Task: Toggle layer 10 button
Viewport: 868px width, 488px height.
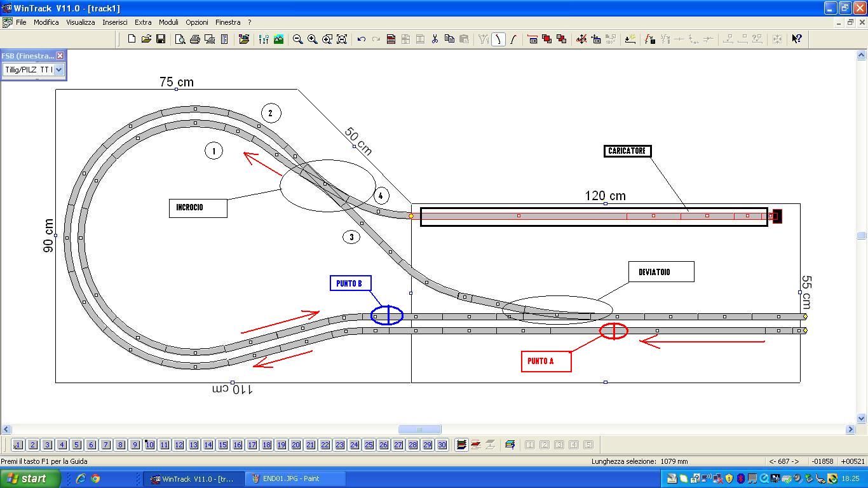Action: click(149, 445)
